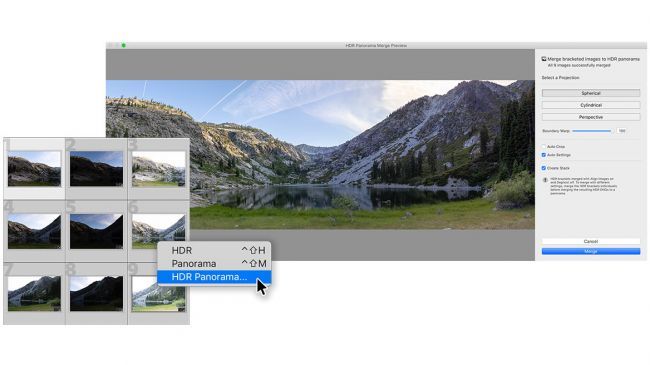650x365 pixels.
Task: Select thumbnail 1 in the filmstrip grid
Action: tap(34, 168)
